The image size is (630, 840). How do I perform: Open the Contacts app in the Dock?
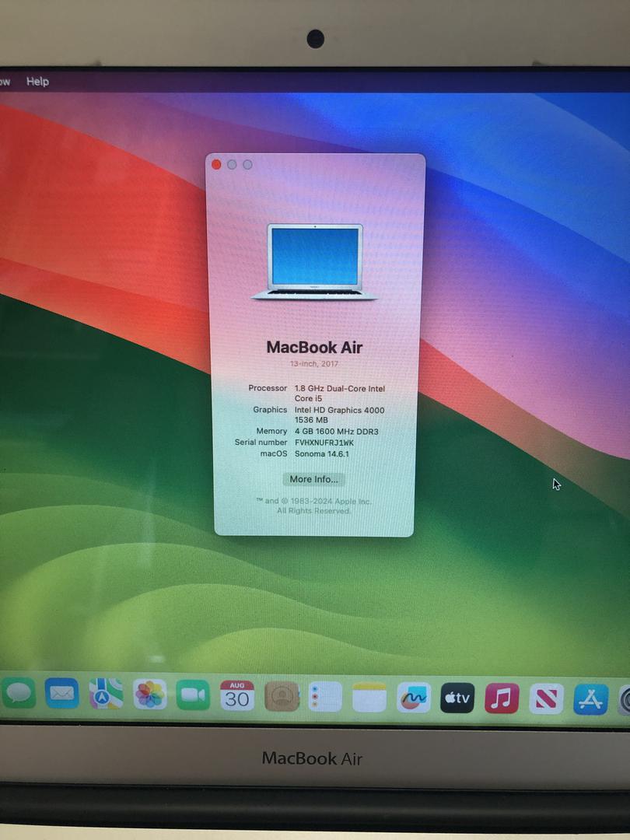(282, 696)
